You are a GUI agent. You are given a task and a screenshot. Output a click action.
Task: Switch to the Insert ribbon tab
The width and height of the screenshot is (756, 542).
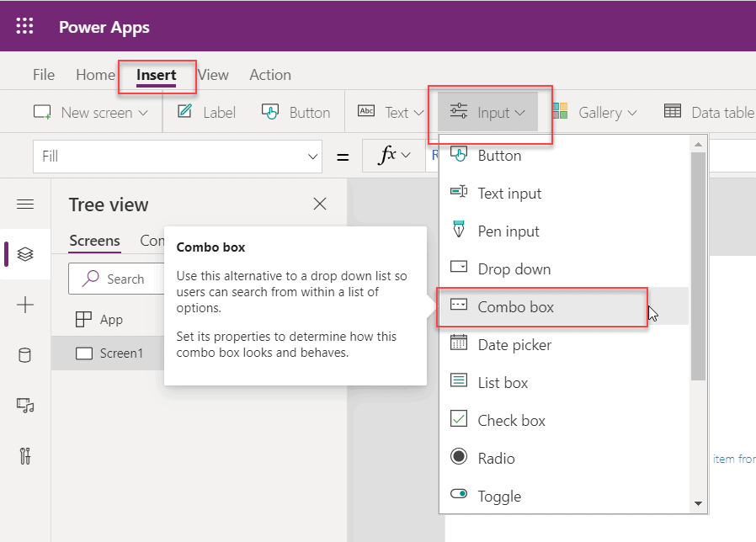click(x=157, y=75)
